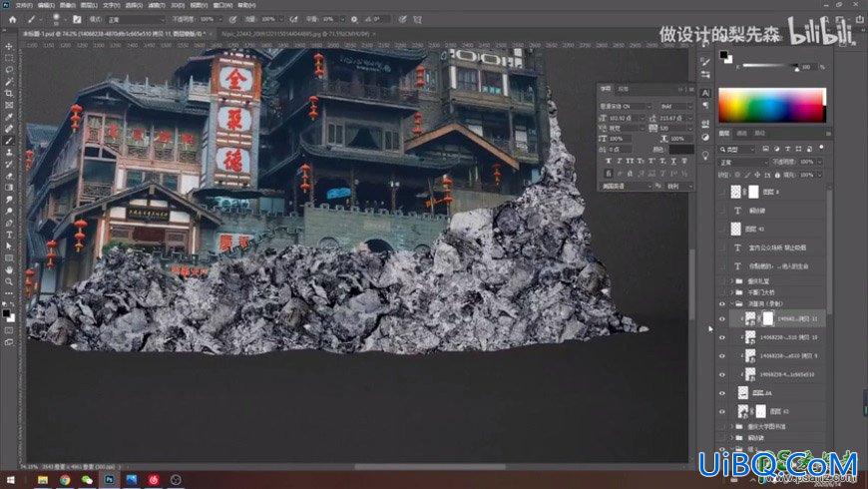Apply faux bold in Character panel
Viewport: 868px width, 489px height.
click(x=609, y=161)
